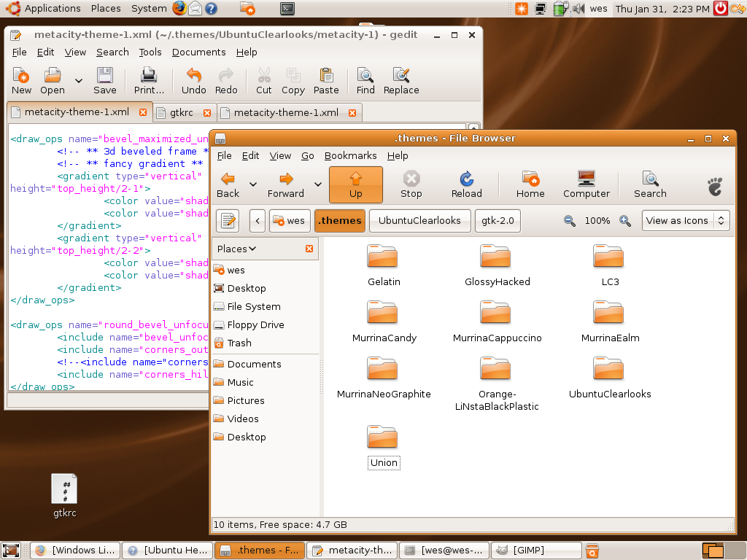Select the first metacity-theme-1.xml tab
Screen dimensions: 747x560
pos(76,112)
